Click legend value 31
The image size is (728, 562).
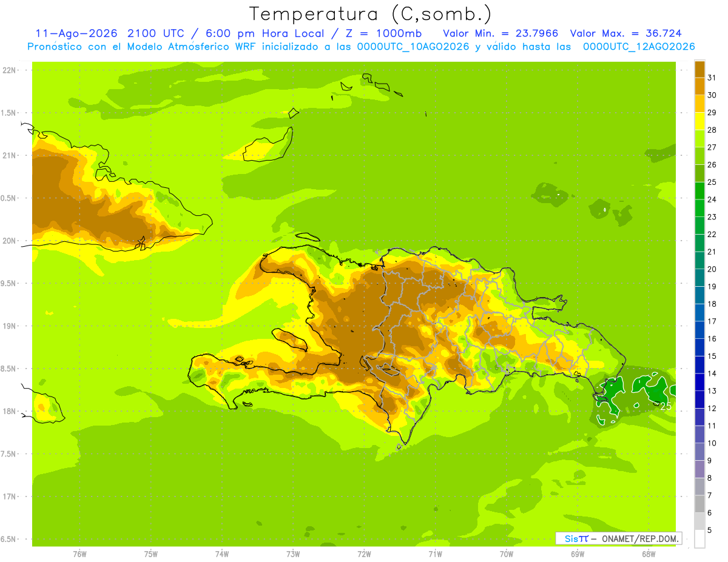(712, 78)
